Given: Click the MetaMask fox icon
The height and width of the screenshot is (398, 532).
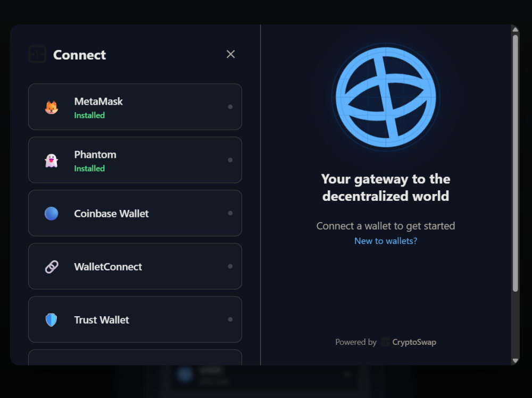Looking at the screenshot, I should 52,107.
